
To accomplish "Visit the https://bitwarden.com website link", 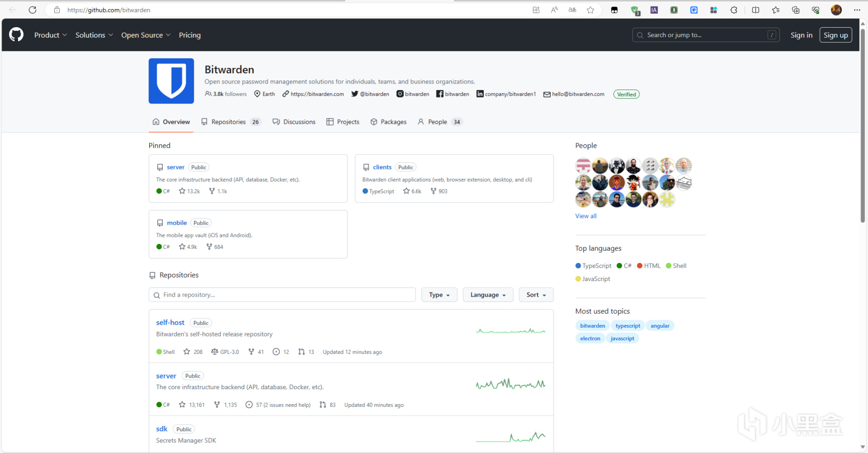I will point(313,94).
